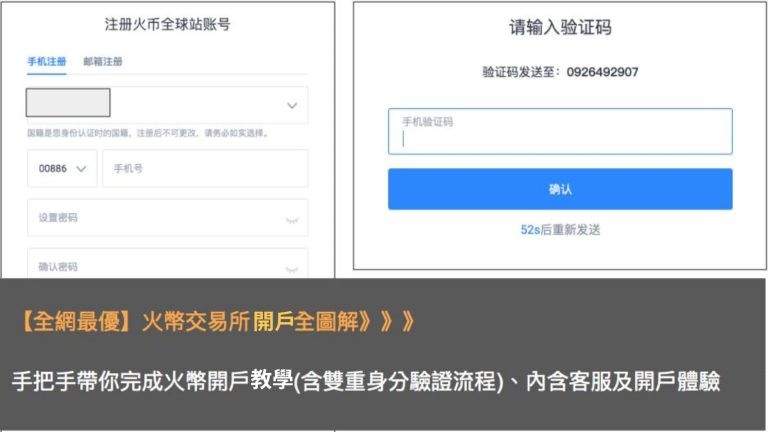
Task: Focus the 设置密码 password field
Action: [x=168, y=217]
